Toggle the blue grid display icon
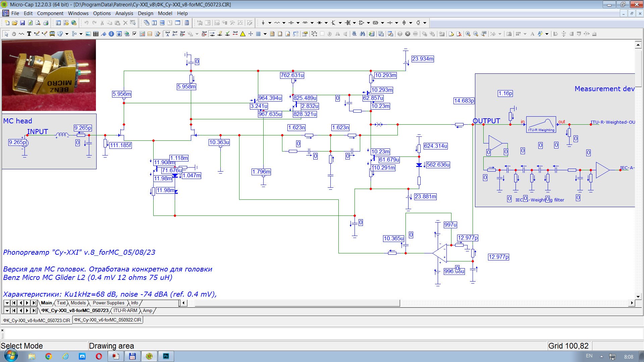The height and width of the screenshot is (362, 644). (x=258, y=34)
